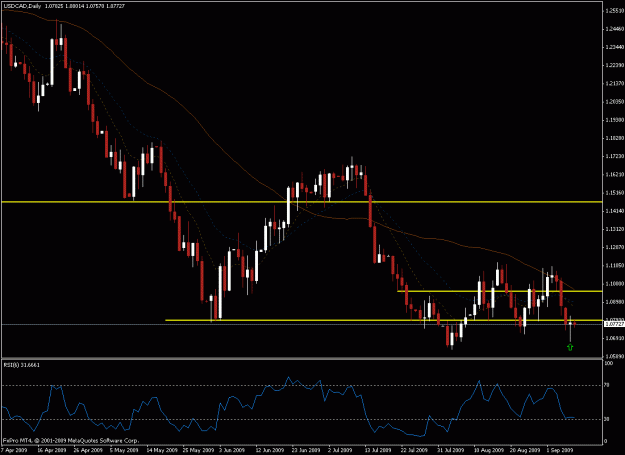Click the 10 Aug 2009 date label
625x455 pixels.
coord(489,450)
